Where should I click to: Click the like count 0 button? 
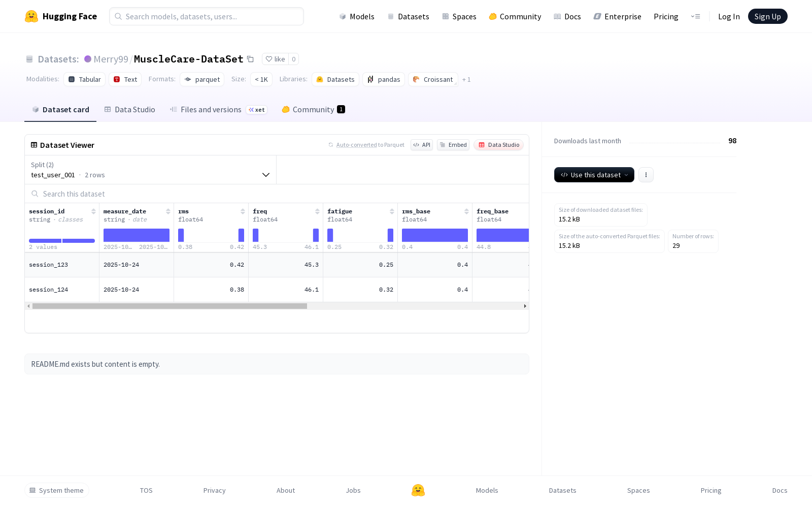pyautogui.click(x=293, y=59)
